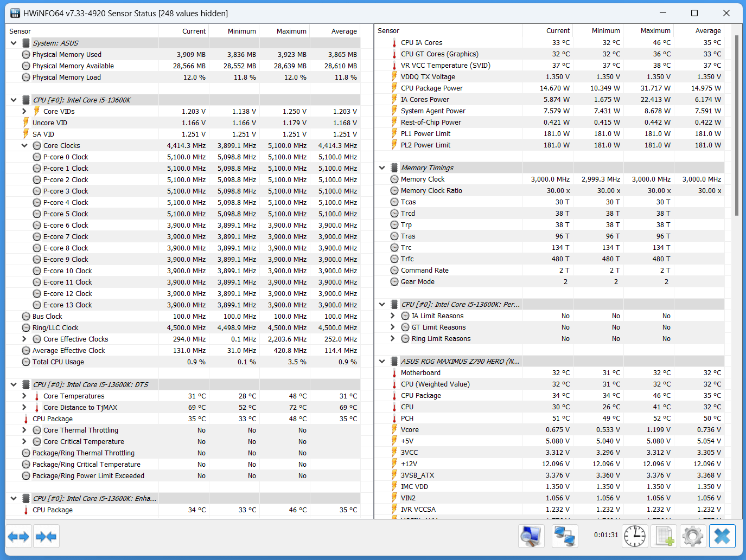Select the Package/Ring Power Limit Exceeded row
Viewport: 746px width, 560px height.
click(183, 475)
